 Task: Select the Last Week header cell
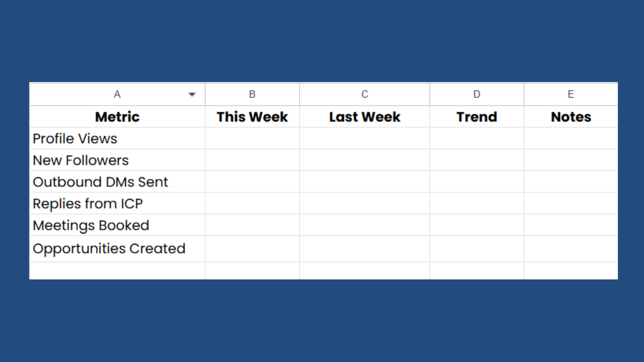coord(365,117)
